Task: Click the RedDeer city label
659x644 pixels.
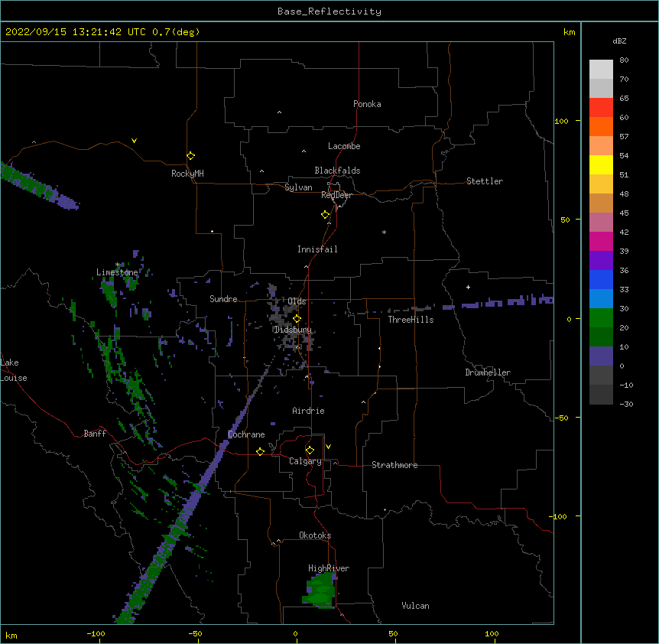Action: tap(336, 195)
